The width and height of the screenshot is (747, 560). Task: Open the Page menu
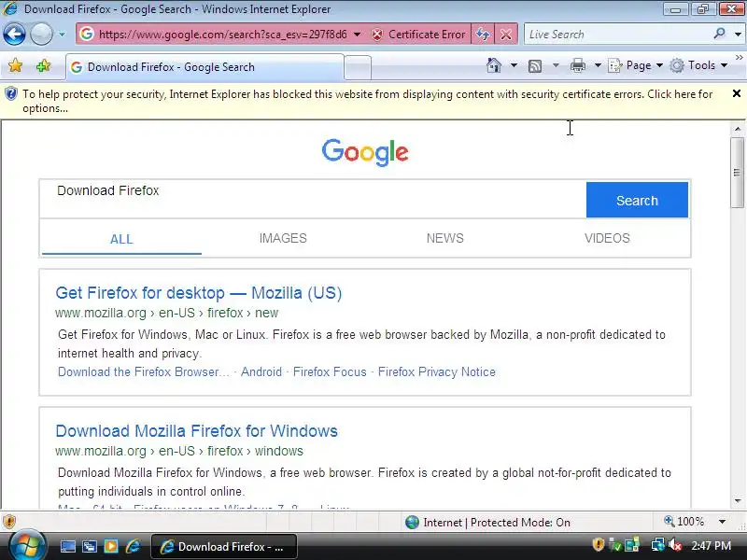click(x=636, y=65)
